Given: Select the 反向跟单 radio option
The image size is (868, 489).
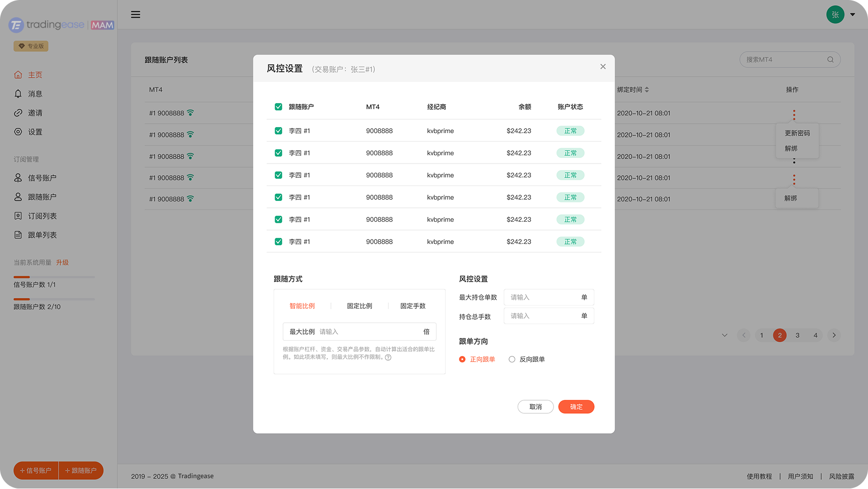Looking at the screenshot, I should [512, 360].
